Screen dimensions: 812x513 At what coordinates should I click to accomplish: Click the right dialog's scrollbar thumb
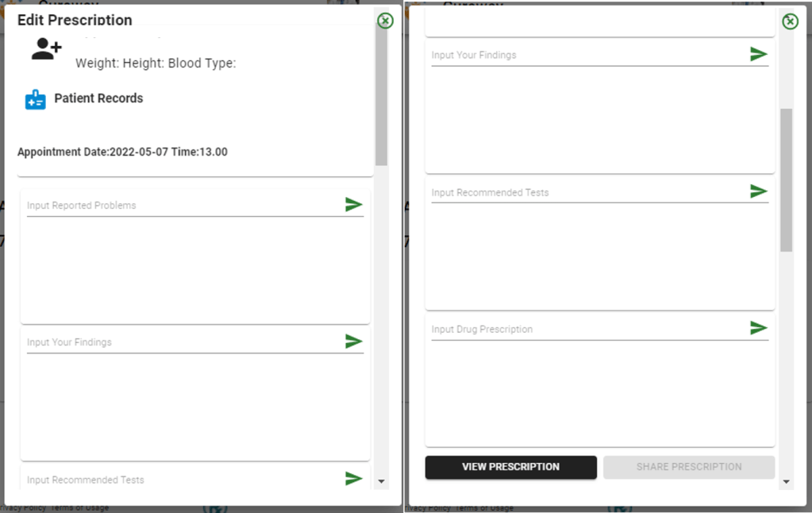point(787,179)
